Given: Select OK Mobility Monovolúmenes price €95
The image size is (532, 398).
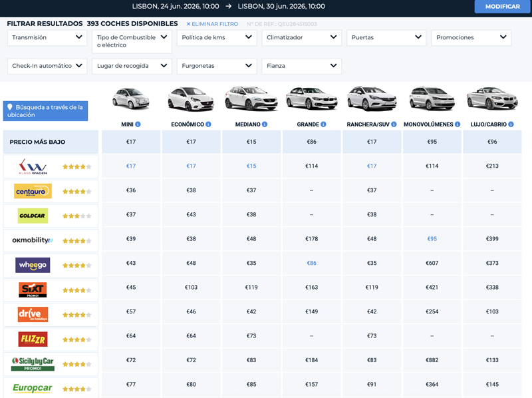Looking at the screenshot, I should coord(432,239).
